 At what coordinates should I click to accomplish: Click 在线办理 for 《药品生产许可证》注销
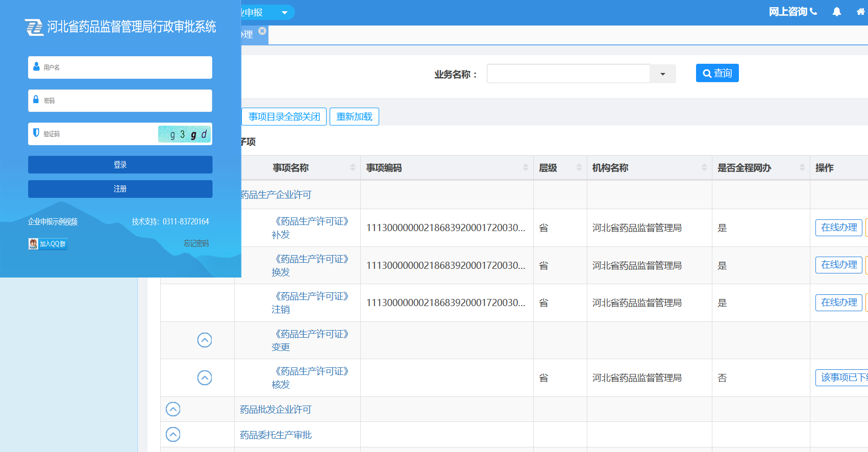(x=839, y=303)
